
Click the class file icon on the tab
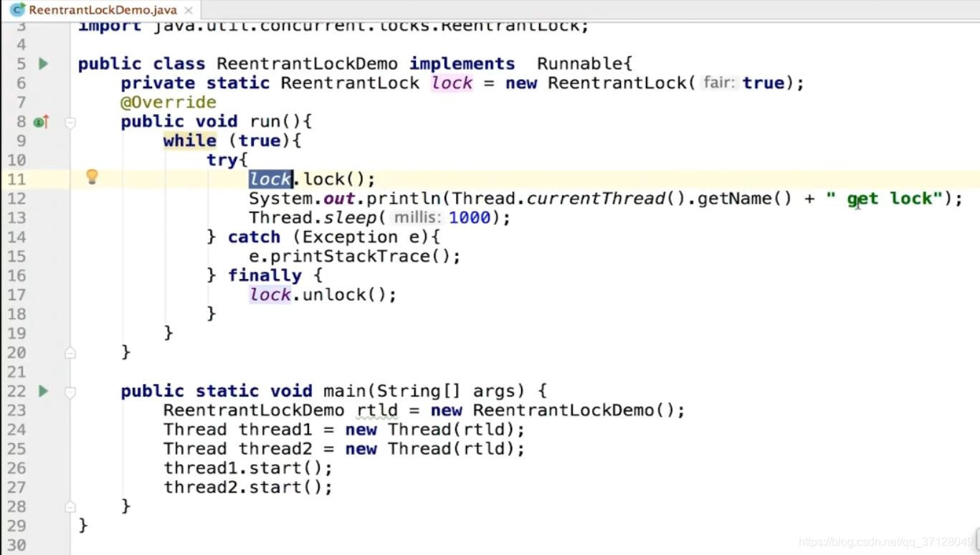(x=18, y=11)
